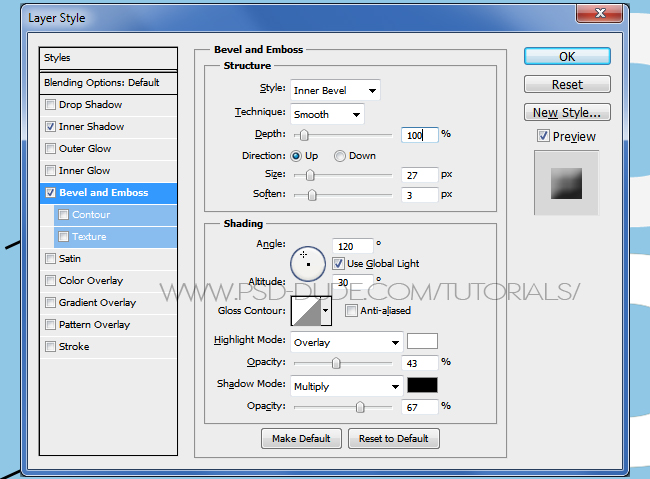Click the Gloss Contour thumbnail
Viewport: 650px width, 479px height.
pos(306,311)
